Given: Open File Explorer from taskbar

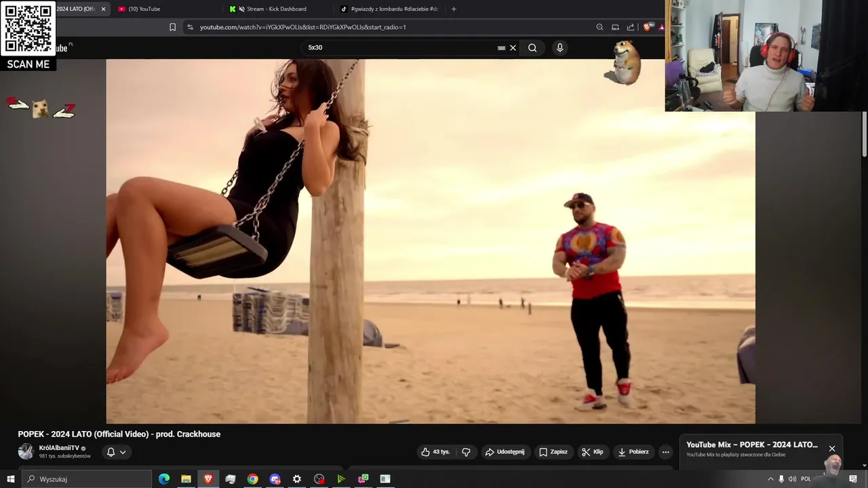Looking at the screenshot, I should 186,479.
